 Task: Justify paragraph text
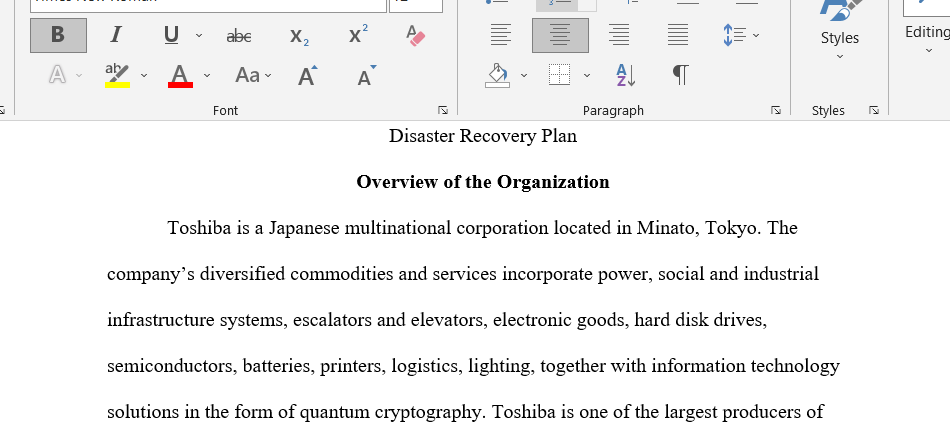coord(678,35)
